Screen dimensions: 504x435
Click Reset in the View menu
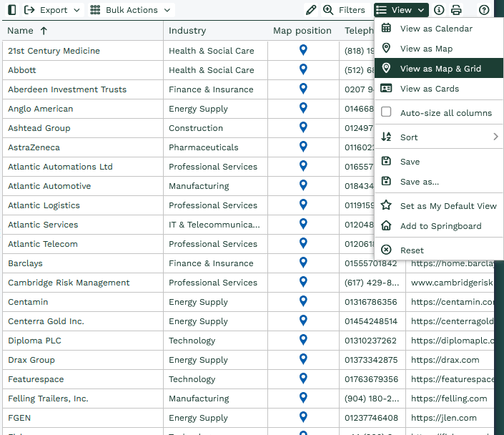coord(412,250)
